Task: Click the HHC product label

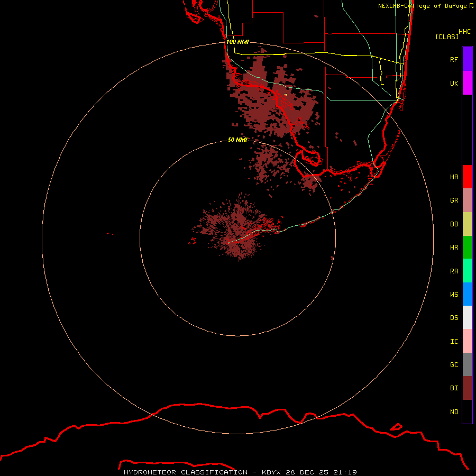Action: [x=464, y=32]
